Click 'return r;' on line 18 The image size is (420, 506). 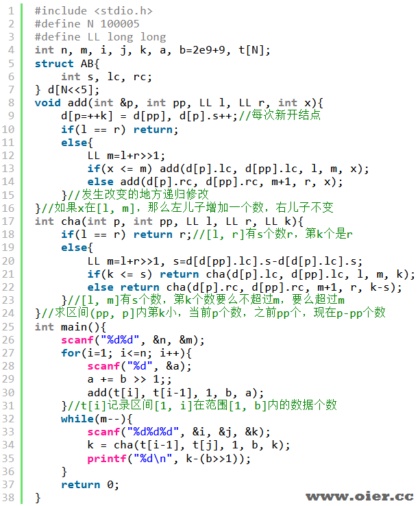[x=162, y=234]
